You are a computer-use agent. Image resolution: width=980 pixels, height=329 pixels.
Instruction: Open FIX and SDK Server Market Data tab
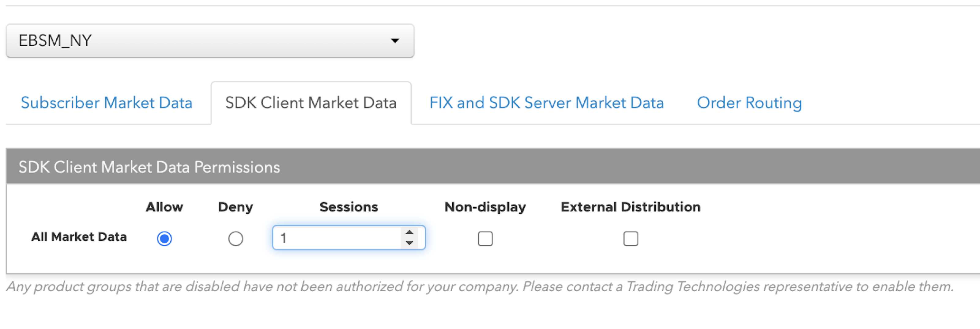point(547,103)
